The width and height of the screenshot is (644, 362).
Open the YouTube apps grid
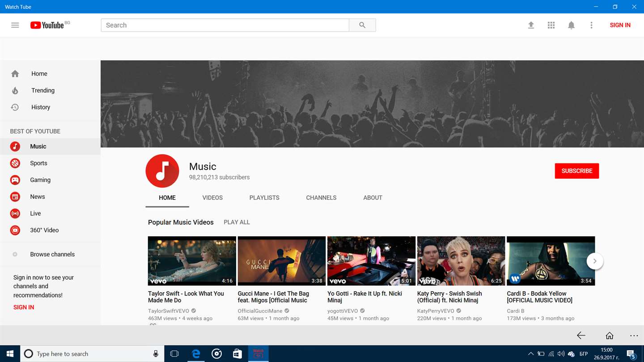(x=551, y=25)
